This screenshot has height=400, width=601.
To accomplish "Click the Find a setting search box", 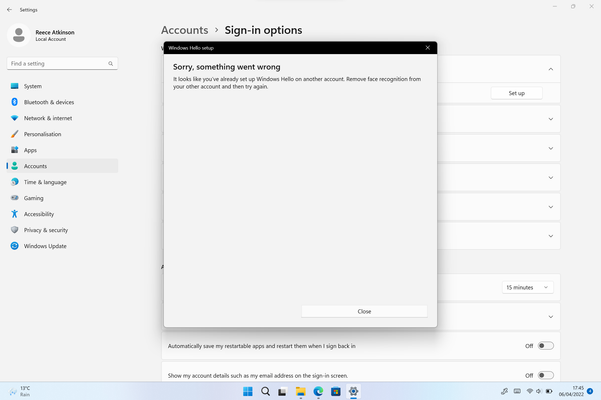I will pyautogui.click(x=62, y=64).
